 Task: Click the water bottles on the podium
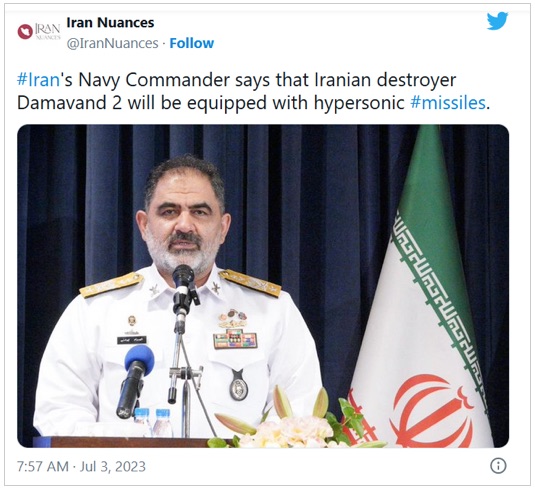click(x=153, y=422)
